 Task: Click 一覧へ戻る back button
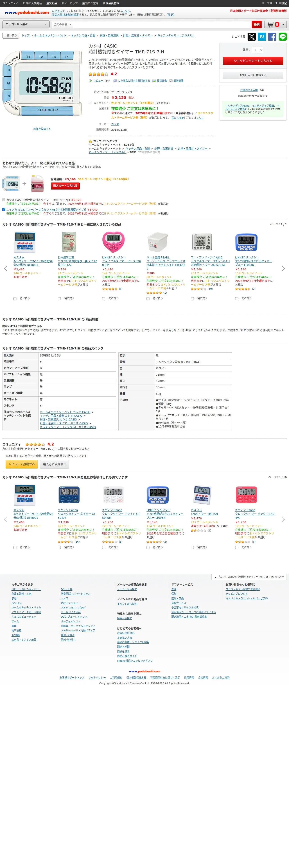[x=10, y=35]
